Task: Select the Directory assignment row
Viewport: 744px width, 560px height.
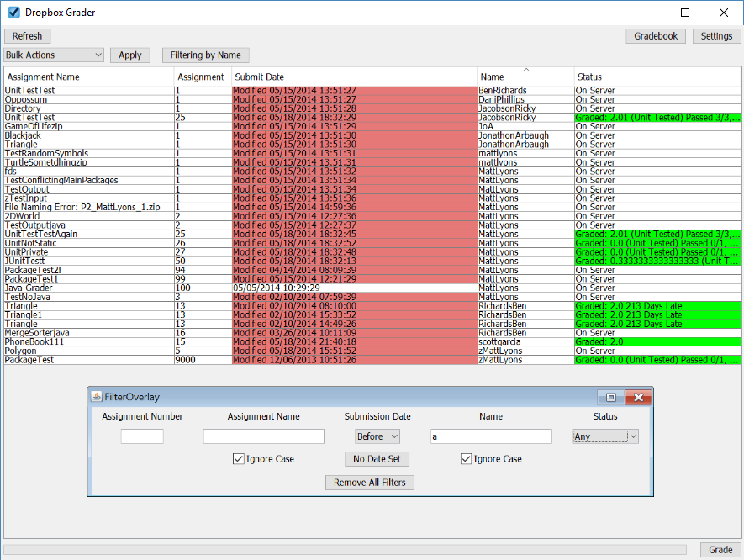Action: (x=372, y=108)
